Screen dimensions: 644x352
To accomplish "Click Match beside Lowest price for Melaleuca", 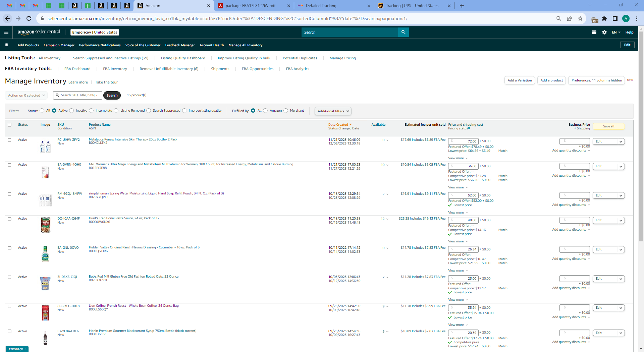I will click(503, 151).
